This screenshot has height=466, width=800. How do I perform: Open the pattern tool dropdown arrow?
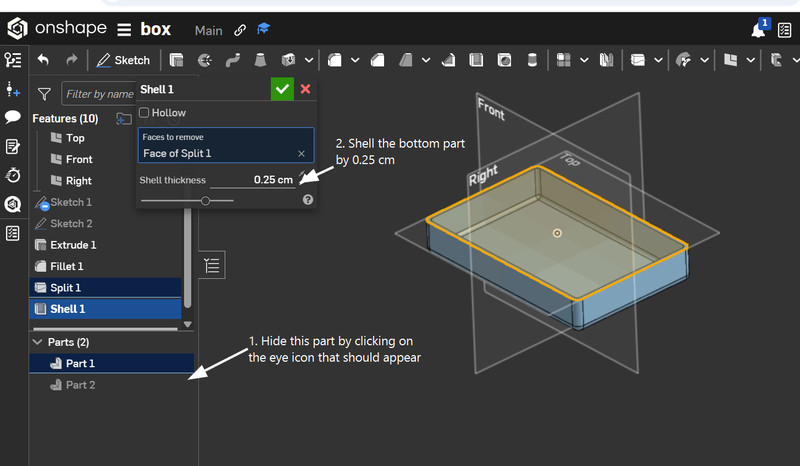(584, 60)
